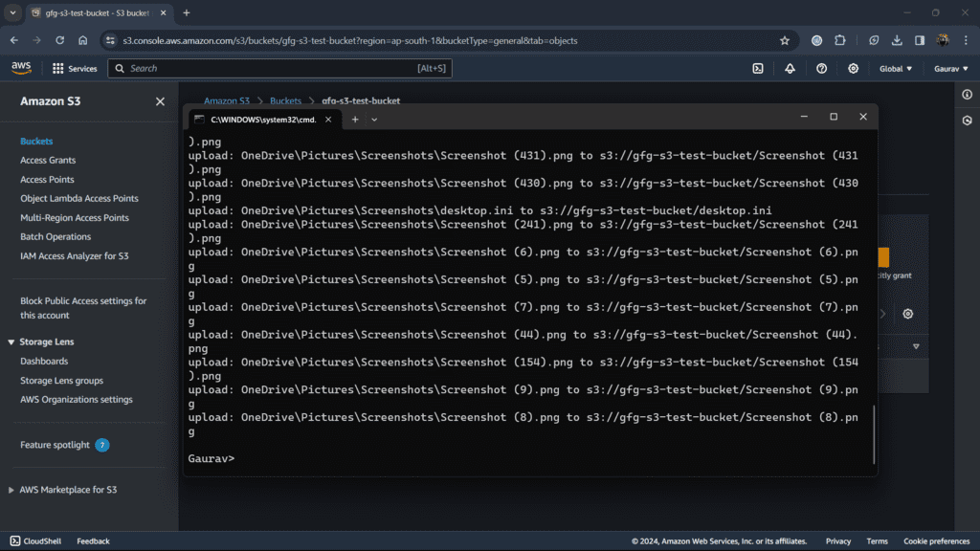Open Storage Lens groups

pyautogui.click(x=61, y=381)
